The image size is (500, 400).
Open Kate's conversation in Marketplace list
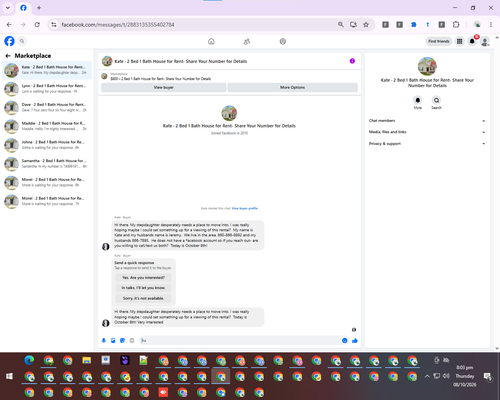pos(47,70)
